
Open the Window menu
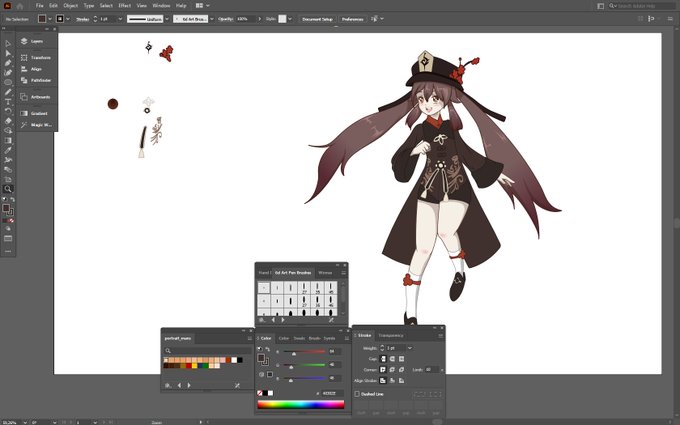click(161, 6)
